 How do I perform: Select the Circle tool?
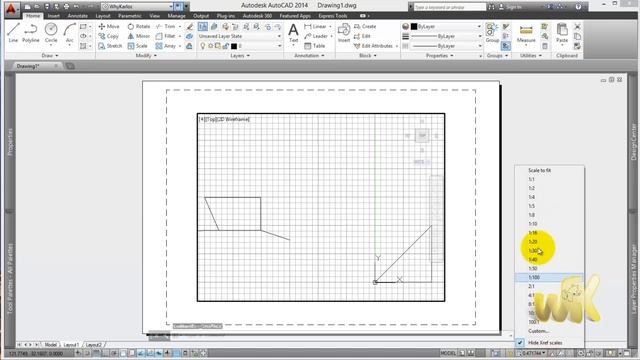coord(51,33)
